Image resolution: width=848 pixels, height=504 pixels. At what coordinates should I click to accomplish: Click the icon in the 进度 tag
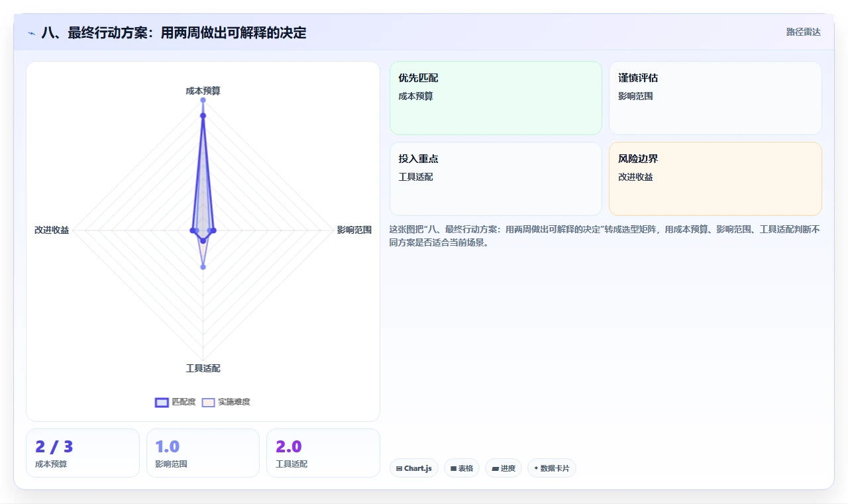(496, 469)
